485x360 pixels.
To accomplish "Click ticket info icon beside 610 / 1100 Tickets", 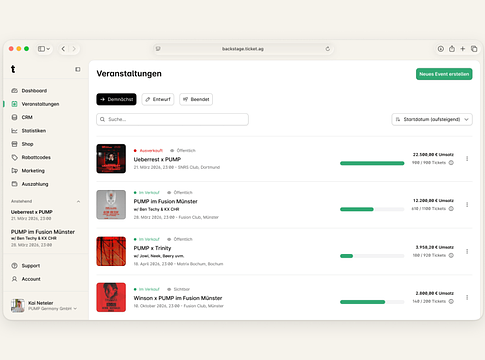I will point(451,209).
